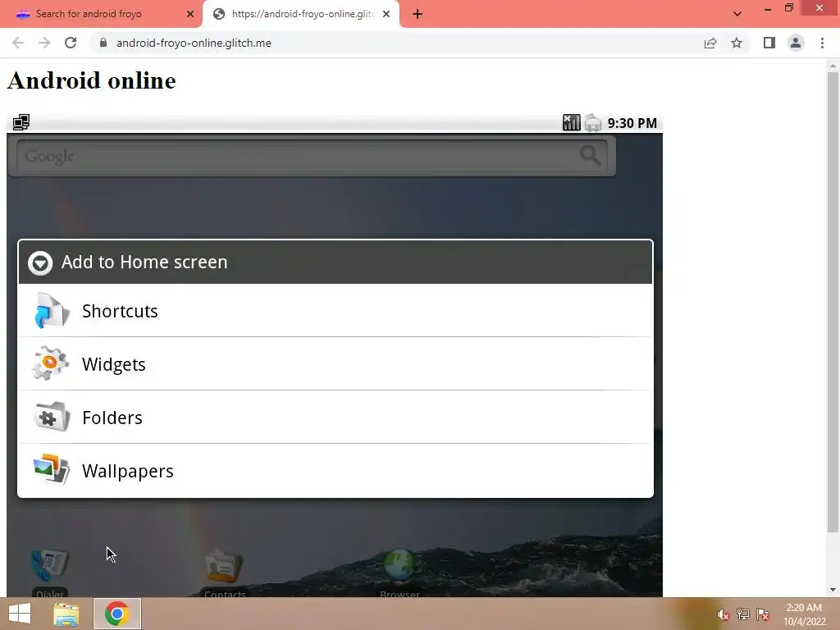Expand the tab search chevron
This screenshot has height=630, width=840.
[737, 14]
